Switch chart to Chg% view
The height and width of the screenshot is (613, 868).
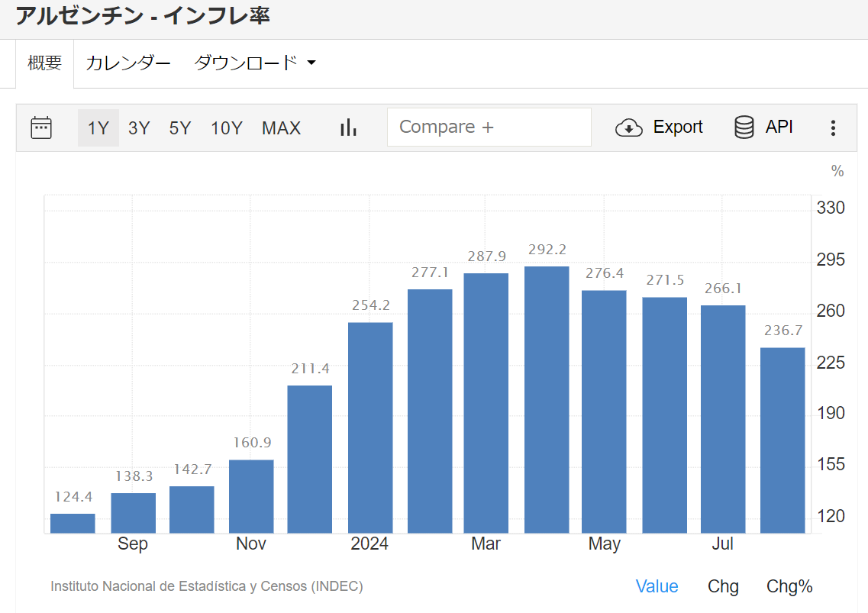pyautogui.click(x=789, y=586)
